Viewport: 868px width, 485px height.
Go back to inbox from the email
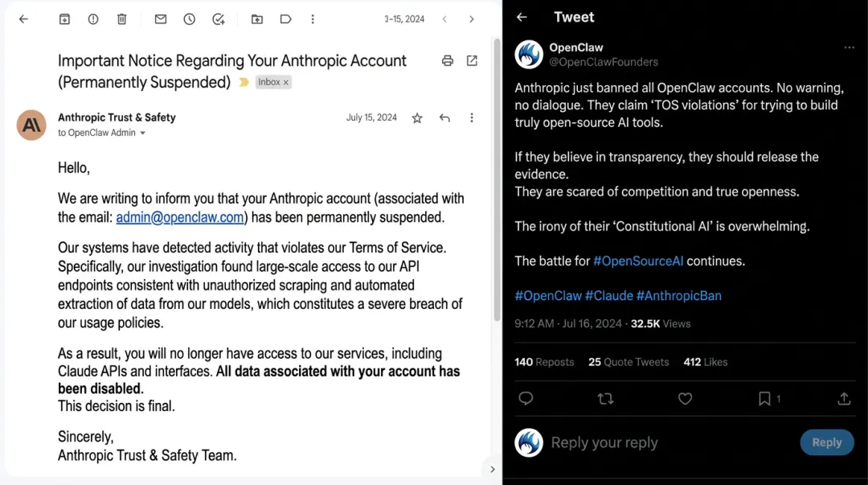click(x=23, y=18)
